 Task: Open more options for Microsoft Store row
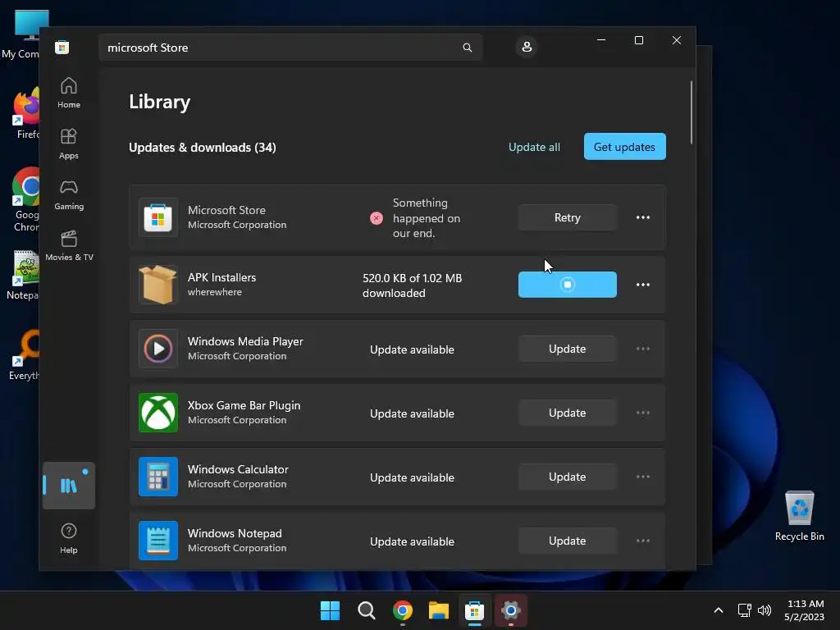coord(643,217)
